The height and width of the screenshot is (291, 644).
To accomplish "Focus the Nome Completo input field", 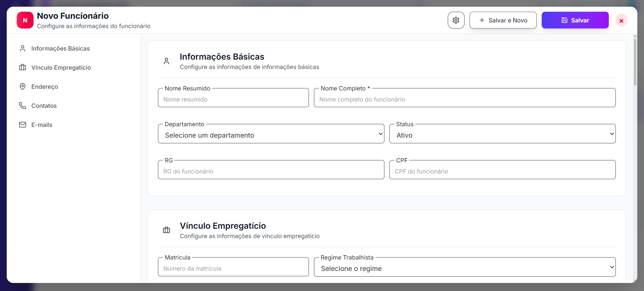I will [465, 99].
